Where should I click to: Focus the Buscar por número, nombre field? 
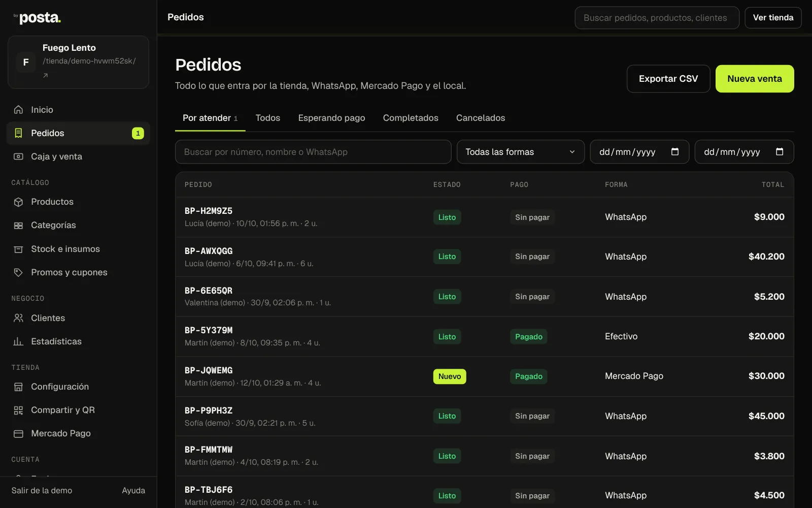313,152
